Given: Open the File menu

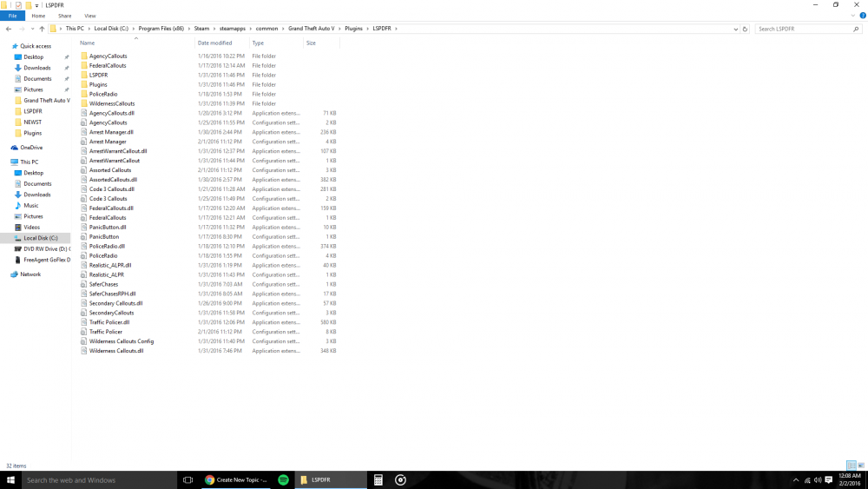Looking at the screenshot, I should 12,16.
